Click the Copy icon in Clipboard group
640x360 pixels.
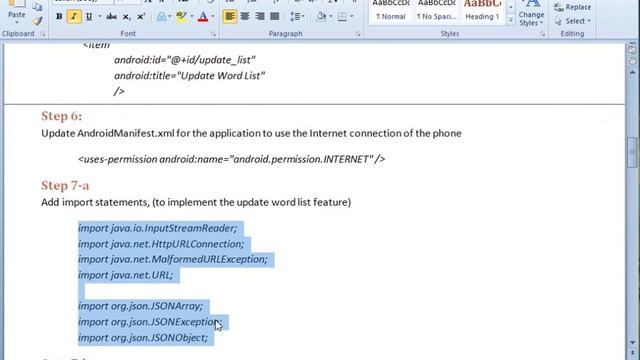click(x=37, y=7)
